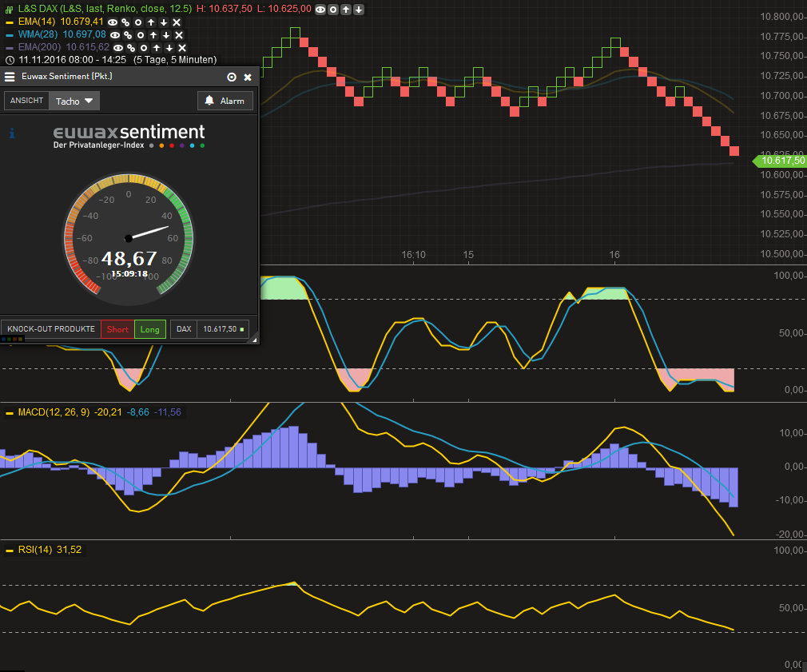This screenshot has height=672, width=807.
Task: Select the ANSICHT tab
Action: pyautogui.click(x=26, y=101)
